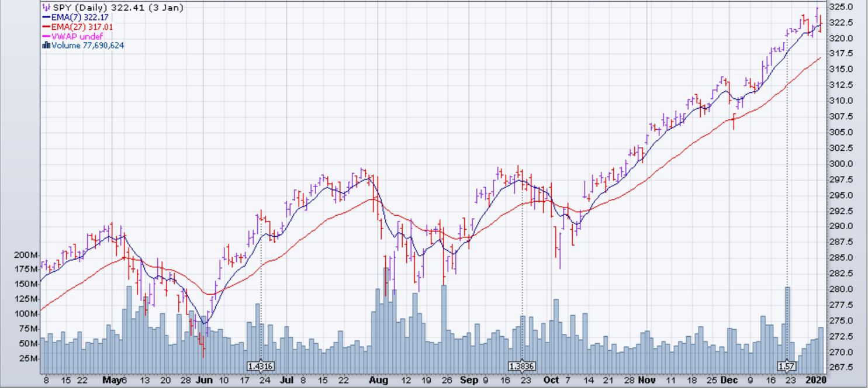This screenshot has width=868, height=390.
Task: Click the SPY bar chart legend icon
Action: click(46, 8)
